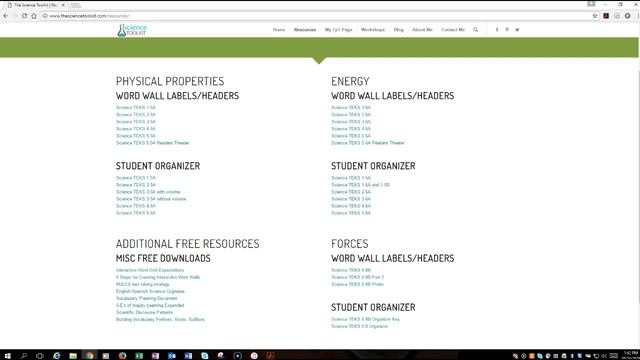Open the Twitter social icon in header
Viewport: 640px width, 360px height.
click(x=517, y=30)
